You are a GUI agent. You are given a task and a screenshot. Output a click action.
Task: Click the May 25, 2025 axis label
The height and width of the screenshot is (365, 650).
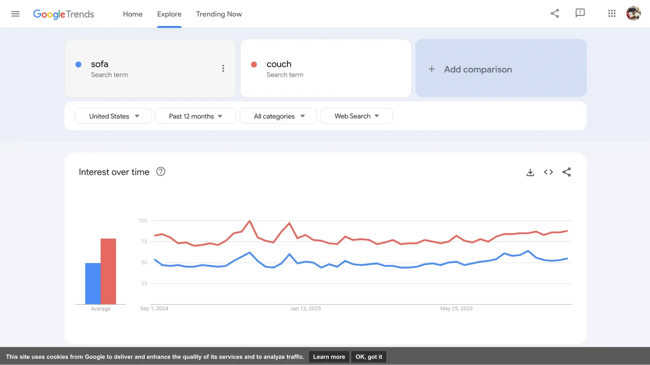pyautogui.click(x=456, y=309)
